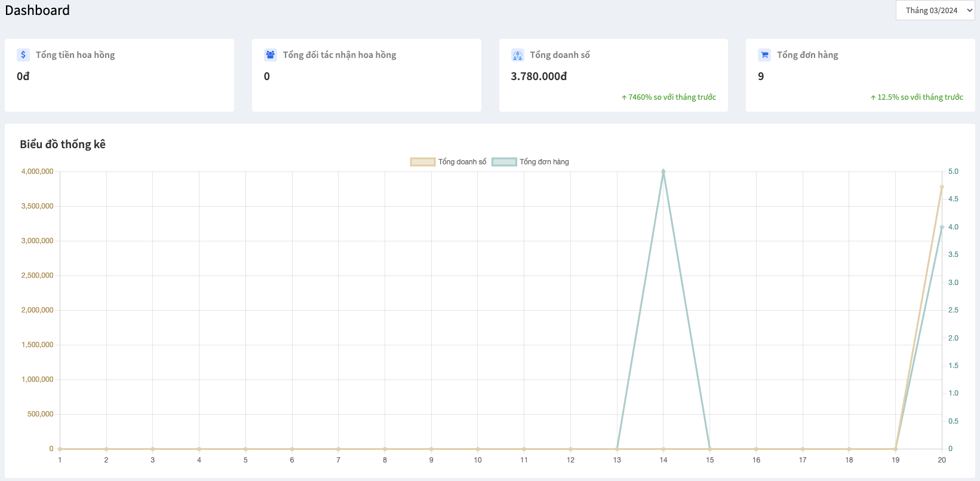Click the 3.780.000đ revenue value
This screenshot has height=481, width=980.
coord(539,76)
